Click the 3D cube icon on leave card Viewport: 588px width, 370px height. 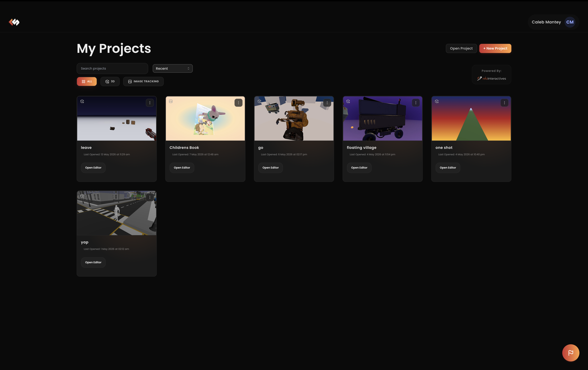[x=82, y=101]
